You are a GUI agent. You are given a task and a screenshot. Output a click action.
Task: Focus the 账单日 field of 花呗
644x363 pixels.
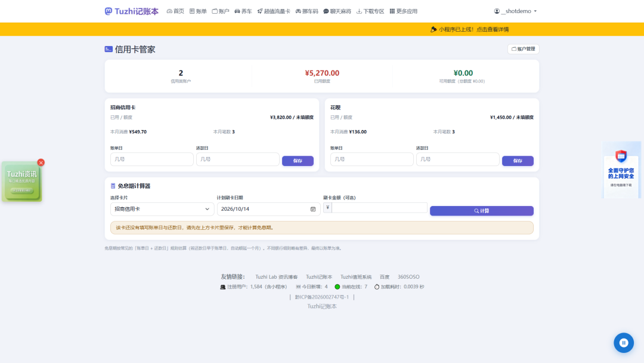pyautogui.click(x=371, y=159)
